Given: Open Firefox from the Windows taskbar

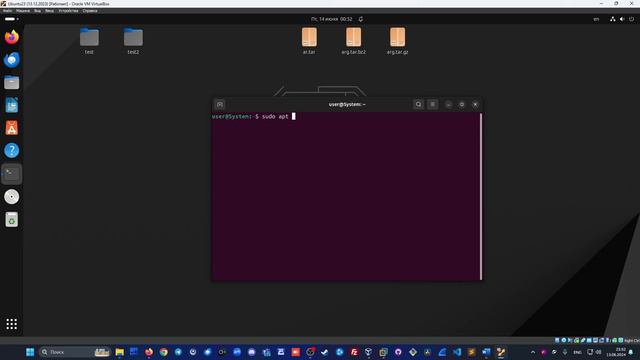Looking at the screenshot, I should point(149,352).
